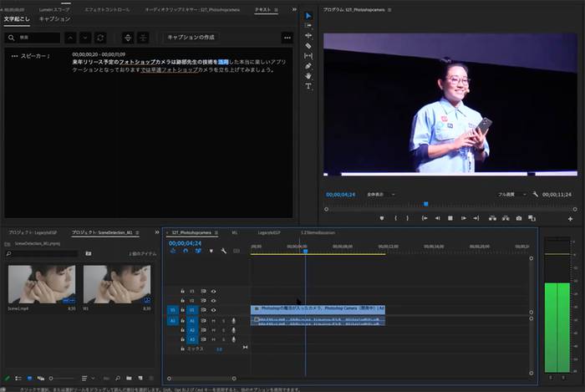Select the Hand tool
Image resolution: width=585 pixels, height=392 pixels.
coord(308,76)
